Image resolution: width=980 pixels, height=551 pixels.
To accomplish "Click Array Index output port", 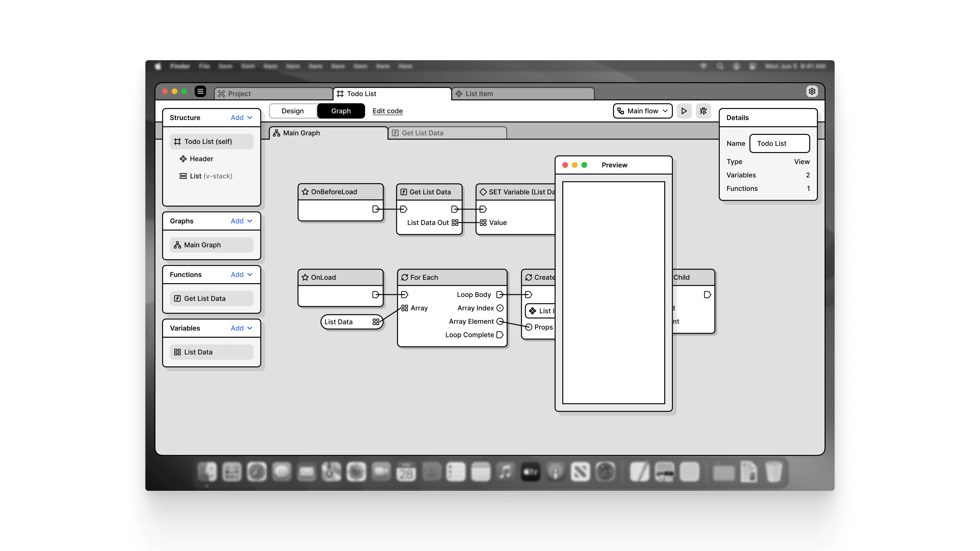I will point(500,308).
